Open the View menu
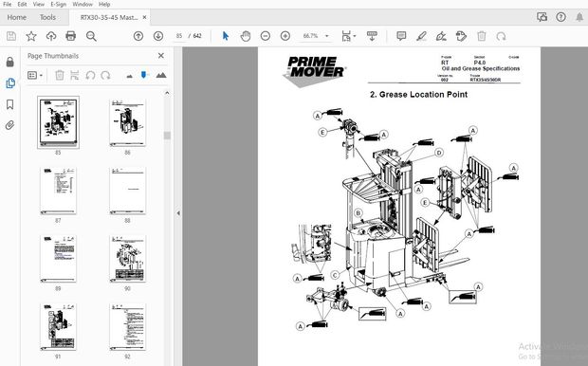 pos(39,4)
